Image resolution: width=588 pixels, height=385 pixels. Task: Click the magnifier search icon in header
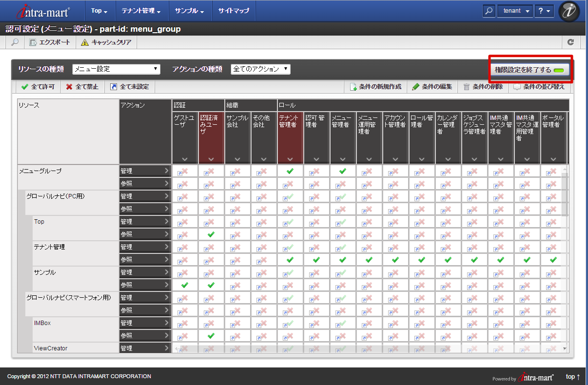[489, 11]
